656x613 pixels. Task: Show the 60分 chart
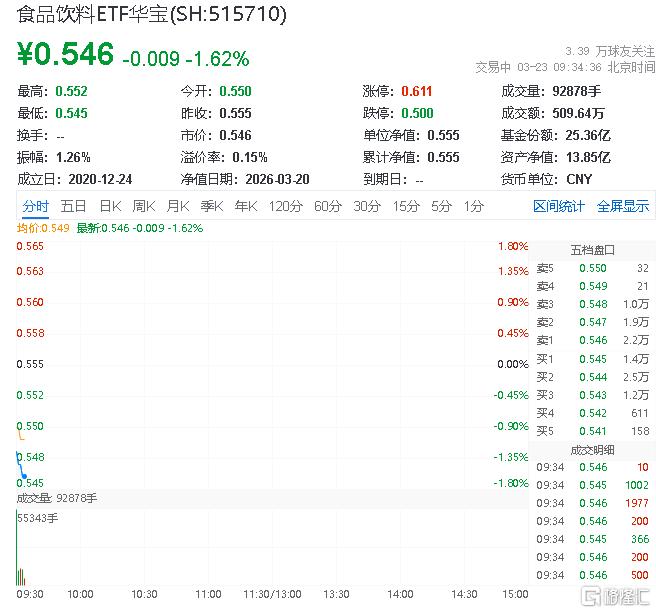(x=328, y=206)
